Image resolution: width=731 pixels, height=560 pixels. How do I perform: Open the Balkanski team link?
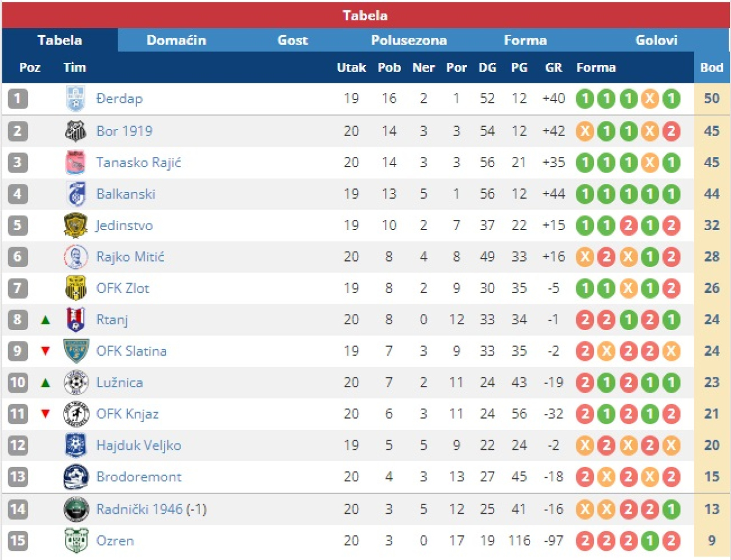126,194
